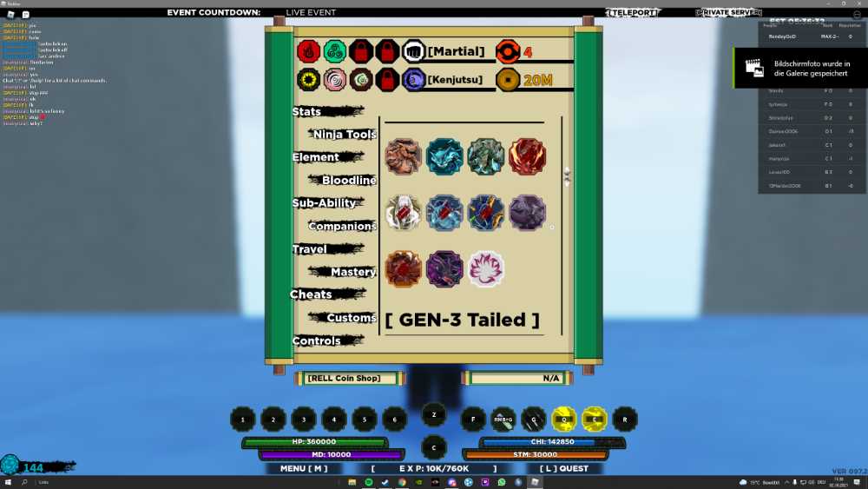The image size is (868, 489).
Task: Click the red-orange spin counter icon
Action: (x=508, y=51)
